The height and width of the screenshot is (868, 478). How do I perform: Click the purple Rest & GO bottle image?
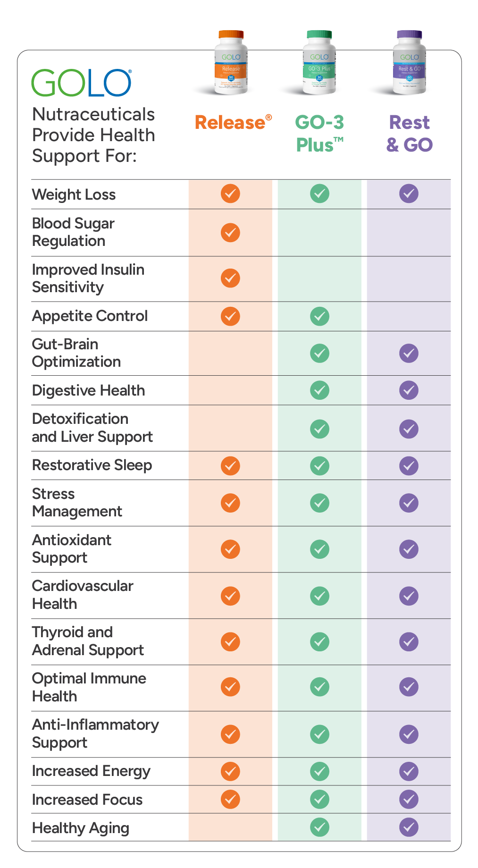[x=409, y=62]
